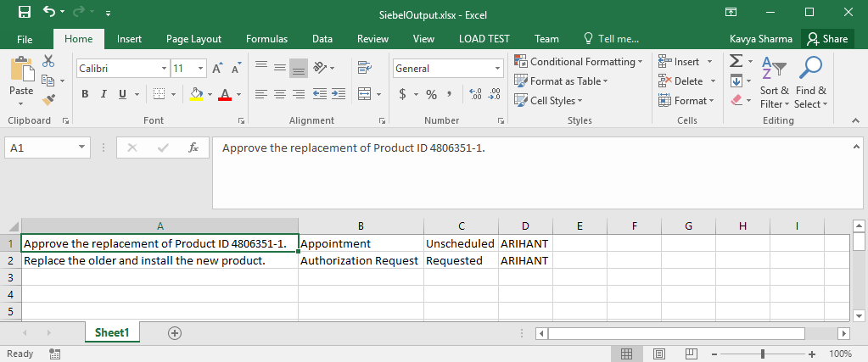Click the Format Painter brush icon
This screenshot has width=868, height=362.
(48, 99)
